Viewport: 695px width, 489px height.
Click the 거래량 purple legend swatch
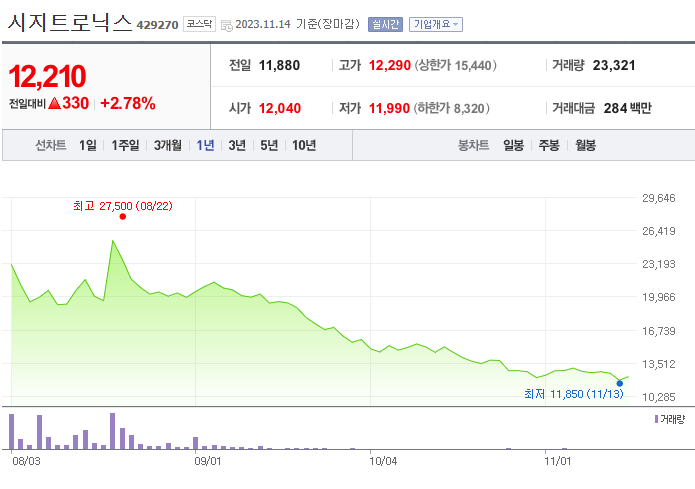pos(656,419)
